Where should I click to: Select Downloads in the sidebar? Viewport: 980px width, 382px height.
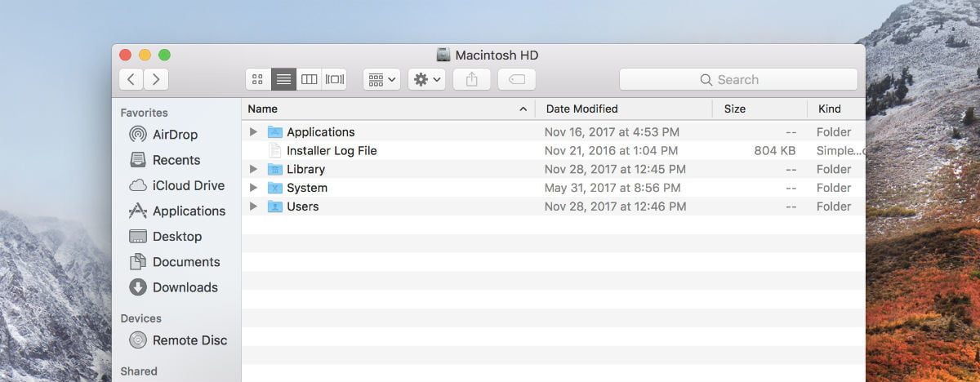185,287
